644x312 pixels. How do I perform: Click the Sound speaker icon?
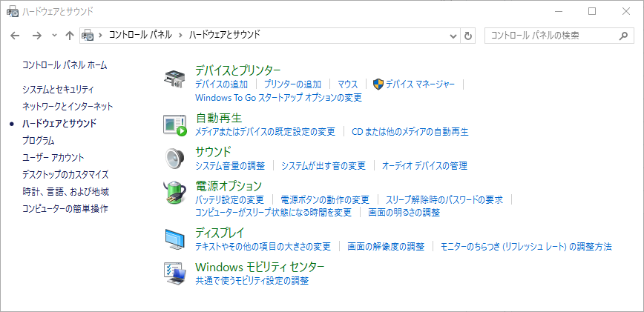click(x=174, y=159)
